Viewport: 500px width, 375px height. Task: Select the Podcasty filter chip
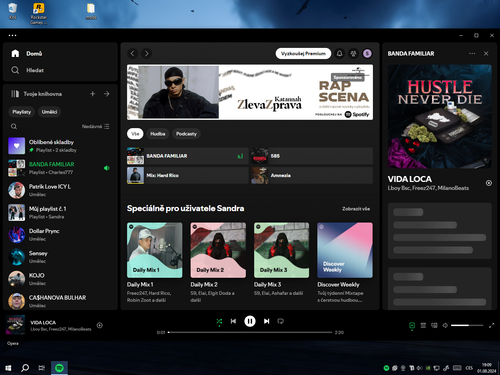pyautogui.click(x=186, y=134)
